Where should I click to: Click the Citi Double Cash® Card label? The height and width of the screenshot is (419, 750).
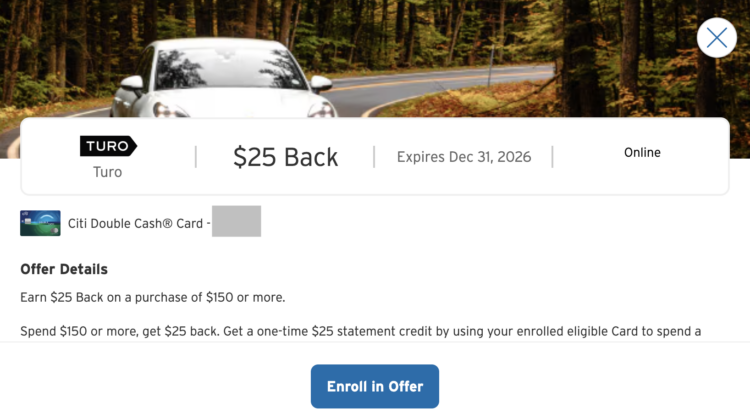(135, 223)
